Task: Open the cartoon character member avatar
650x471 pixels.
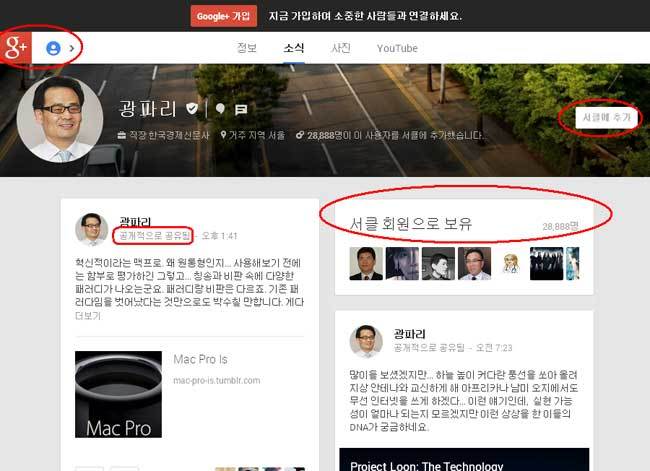Action: 510,264
